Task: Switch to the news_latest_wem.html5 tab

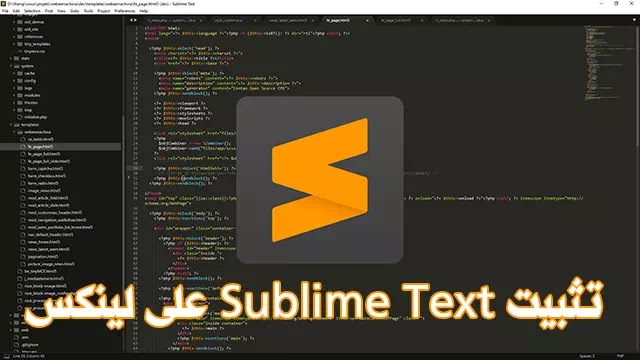Action: 288,20
